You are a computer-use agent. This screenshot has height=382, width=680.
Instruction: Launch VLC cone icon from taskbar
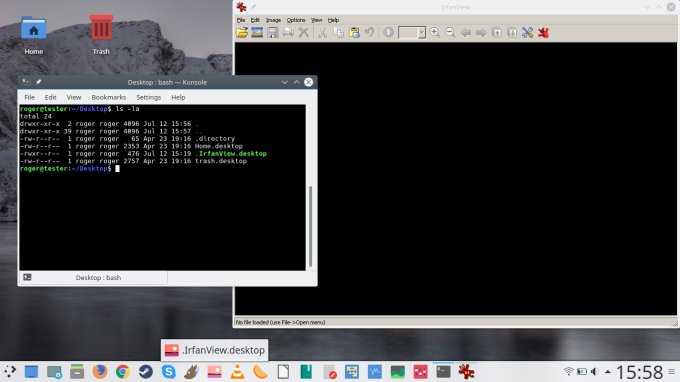tap(237, 372)
